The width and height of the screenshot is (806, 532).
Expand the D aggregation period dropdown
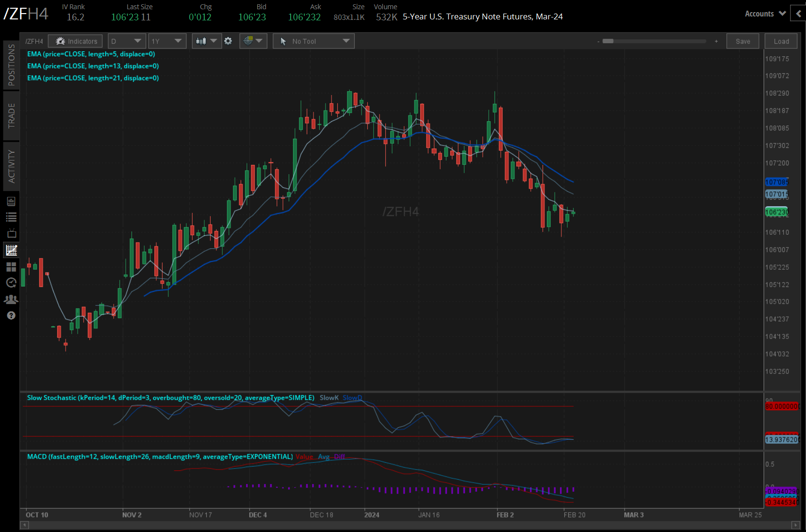pyautogui.click(x=127, y=41)
